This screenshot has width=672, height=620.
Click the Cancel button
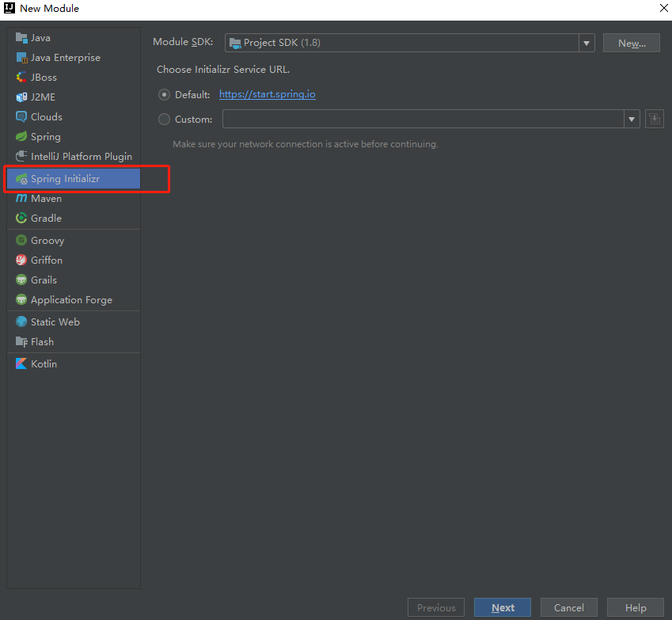569,607
